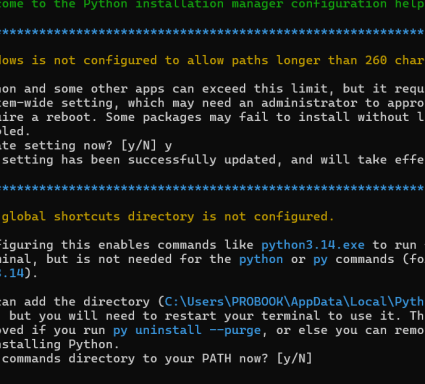Click the 'stalling Python.' line

[59, 344]
